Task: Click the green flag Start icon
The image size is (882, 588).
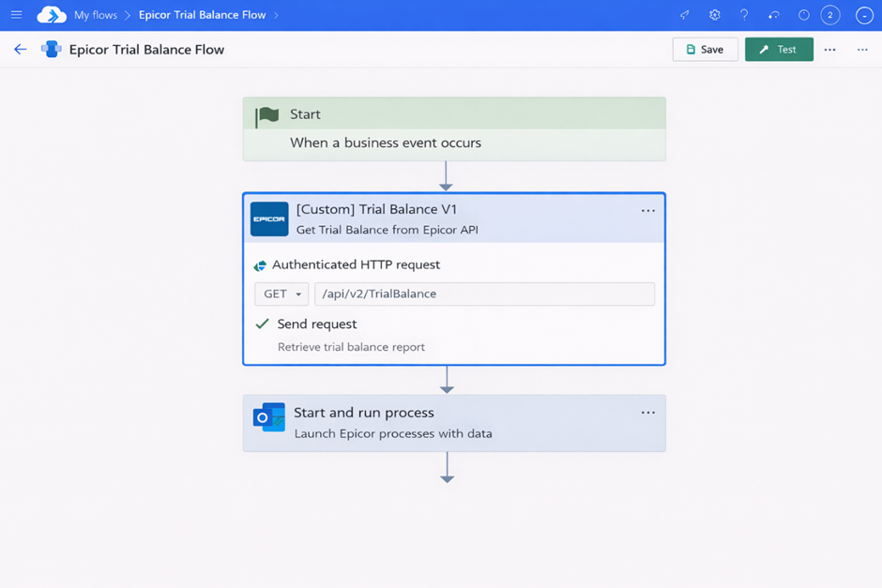Action: pyautogui.click(x=267, y=115)
